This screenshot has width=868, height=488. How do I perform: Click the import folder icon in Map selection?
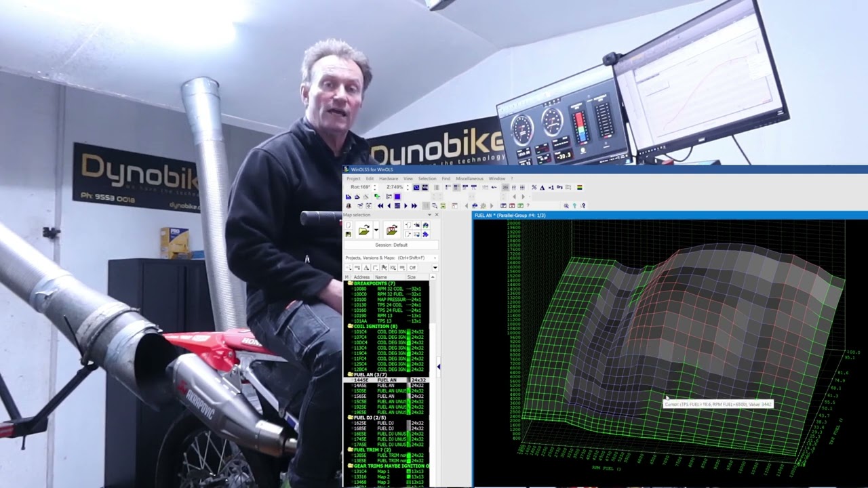click(392, 230)
